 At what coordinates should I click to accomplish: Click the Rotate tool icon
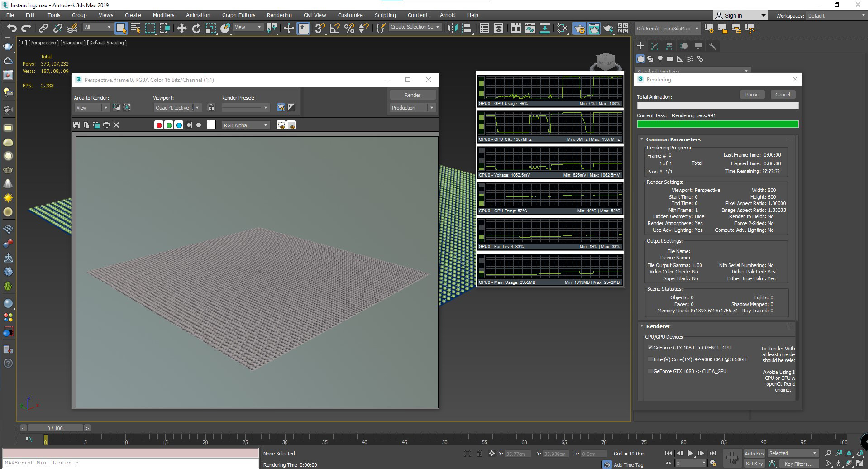pyautogui.click(x=196, y=29)
